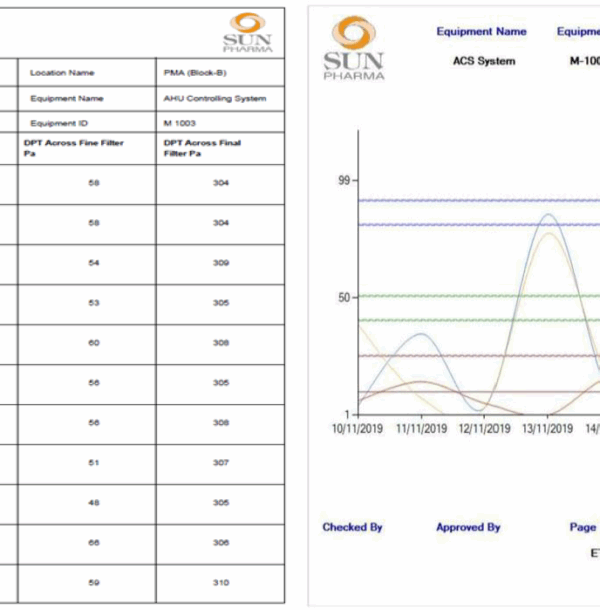
Task: Click the fine filter value 66
Action: [x=94, y=543]
